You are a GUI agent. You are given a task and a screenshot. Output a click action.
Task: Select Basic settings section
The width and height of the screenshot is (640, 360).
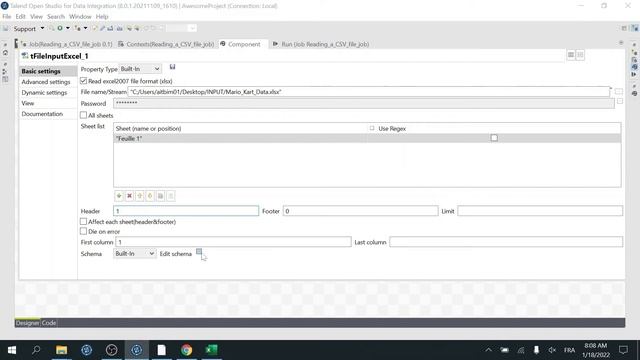coord(48,71)
